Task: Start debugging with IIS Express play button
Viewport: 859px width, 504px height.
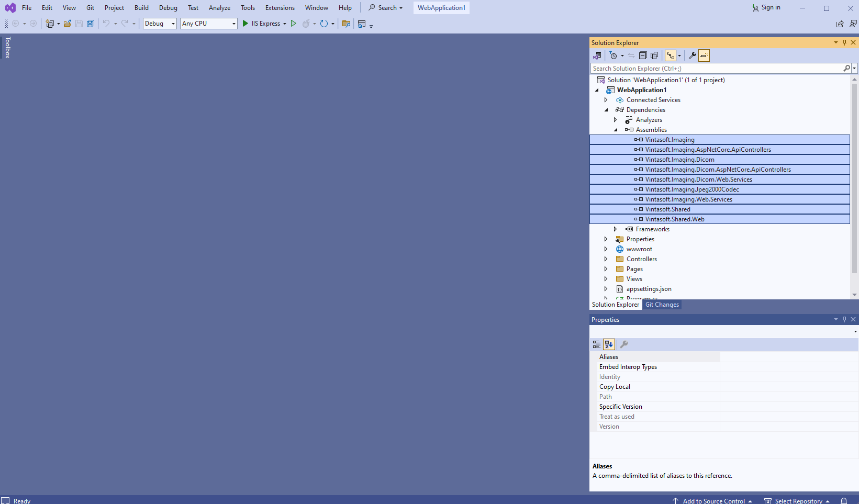Action: pyautogui.click(x=245, y=24)
